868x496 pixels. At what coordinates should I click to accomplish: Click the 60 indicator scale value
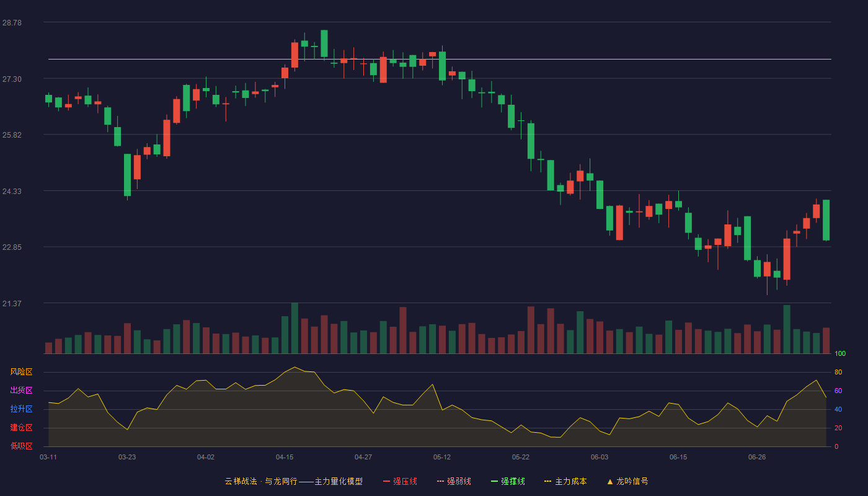(x=838, y=391)
